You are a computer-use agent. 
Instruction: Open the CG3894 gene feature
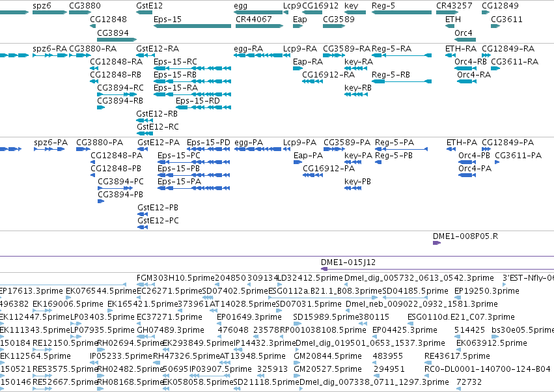click(117, 40)
